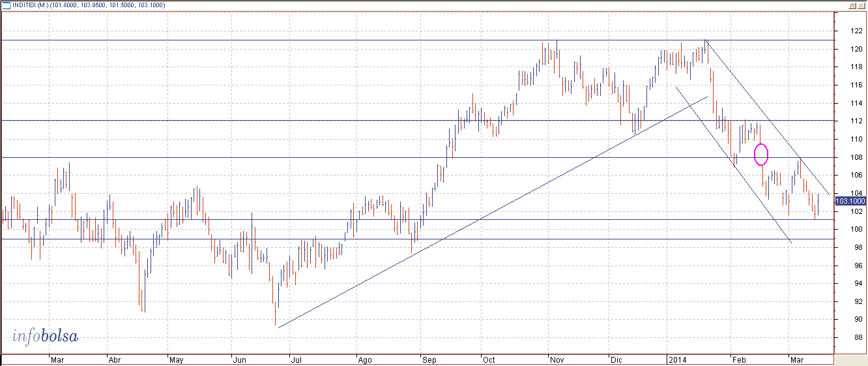Click the 106 price axis label
This screenshot has width=868, height=366.
click(855, 175)
